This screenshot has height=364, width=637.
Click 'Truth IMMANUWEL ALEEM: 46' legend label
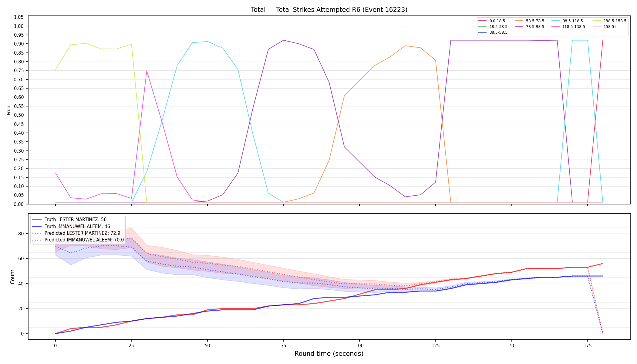[x=77, y=227]
